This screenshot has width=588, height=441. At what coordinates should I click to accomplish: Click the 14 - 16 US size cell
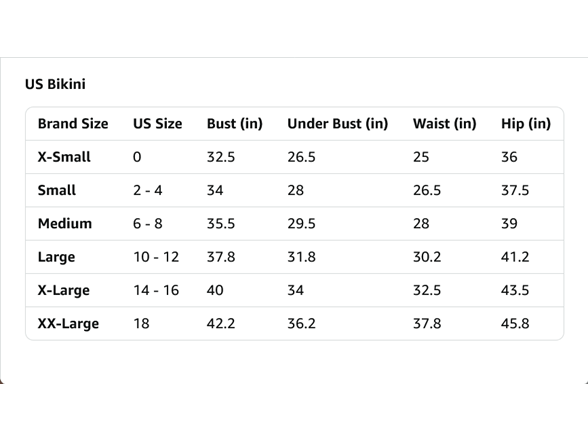click(156, 290)
